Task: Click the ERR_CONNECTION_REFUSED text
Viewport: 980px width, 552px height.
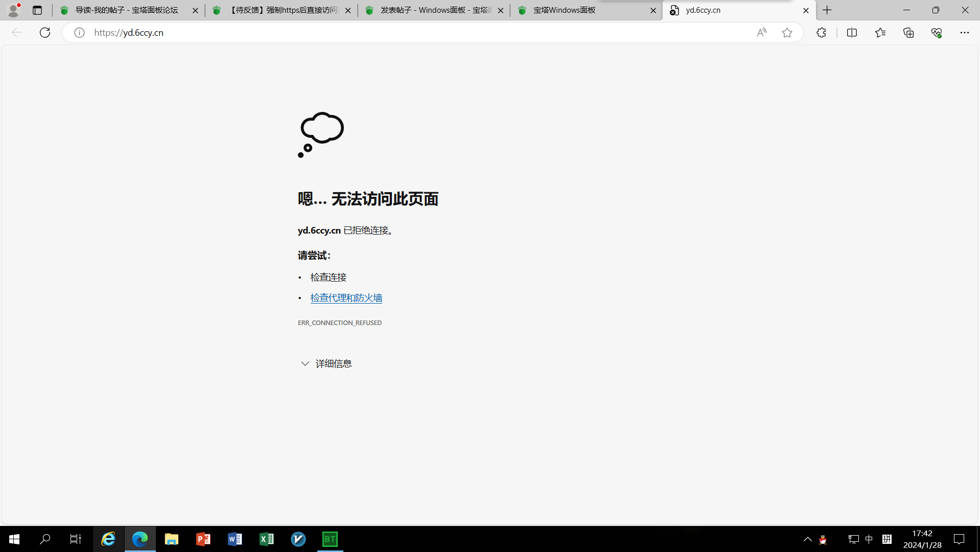Action: [340, 323]
